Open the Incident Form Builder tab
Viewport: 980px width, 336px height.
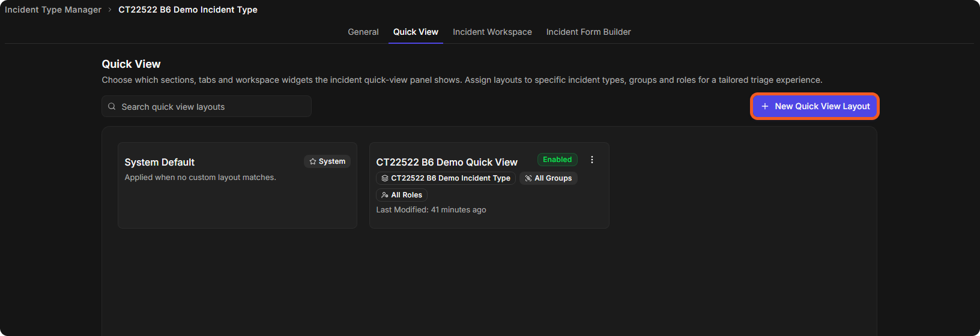588,32
